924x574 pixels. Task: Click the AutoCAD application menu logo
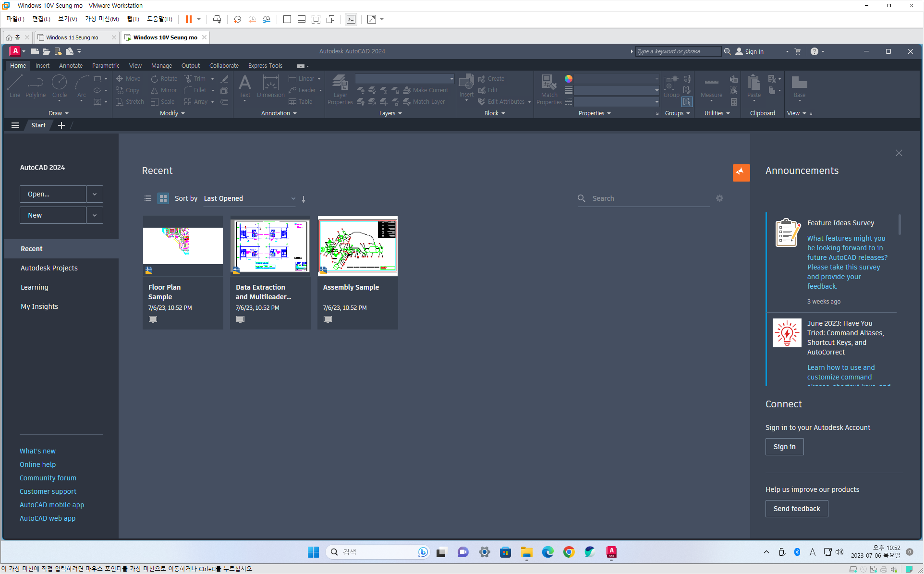pyautogui.click(x=15, y=51)
